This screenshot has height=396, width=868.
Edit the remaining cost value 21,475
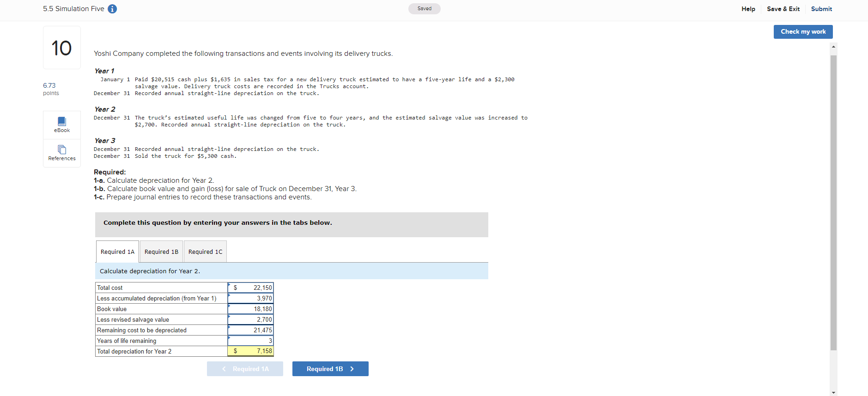coord(250,330)
